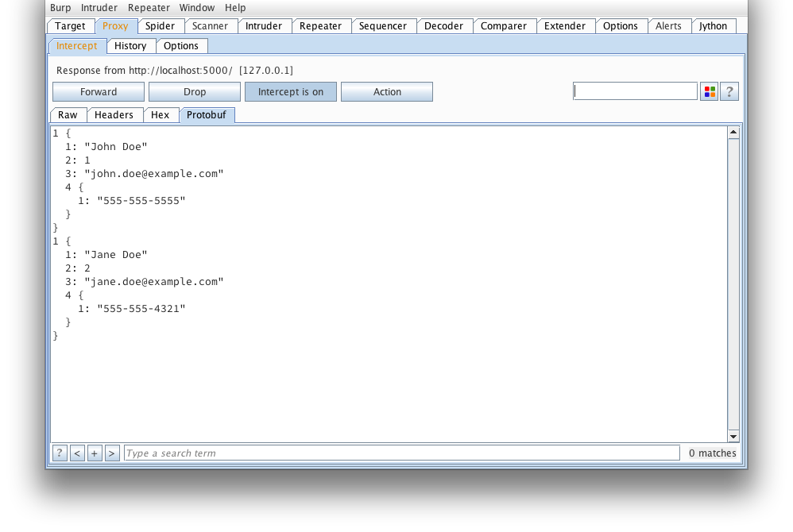Open help icon beside highlight colors

[x=729, y=91]
